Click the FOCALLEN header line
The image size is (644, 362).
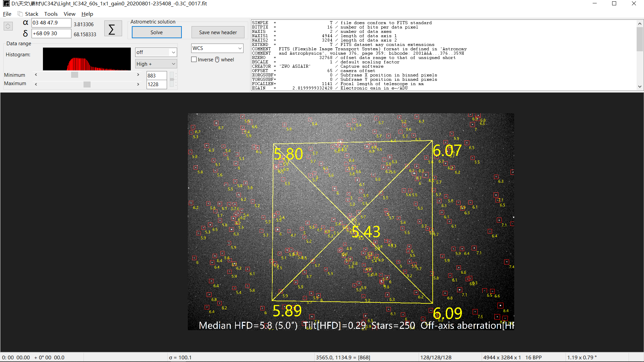(338, 84)
